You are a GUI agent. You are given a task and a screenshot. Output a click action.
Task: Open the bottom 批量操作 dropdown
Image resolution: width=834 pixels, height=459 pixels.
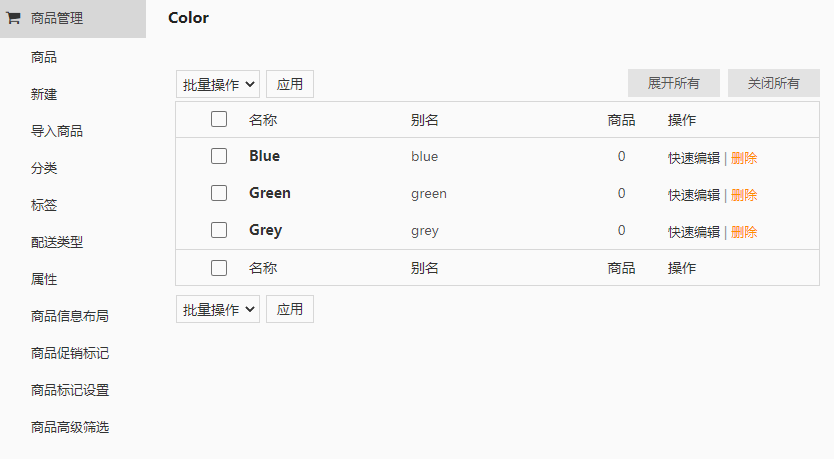coord(218,309)
